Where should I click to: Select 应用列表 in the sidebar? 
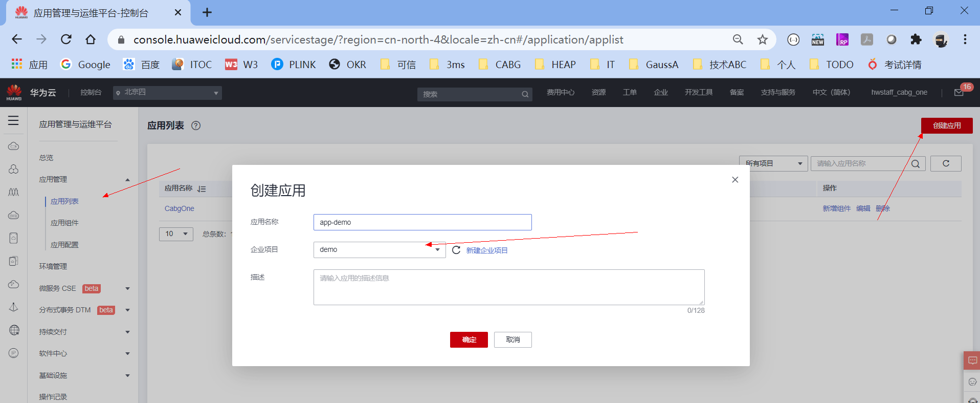tap(64, 201)
